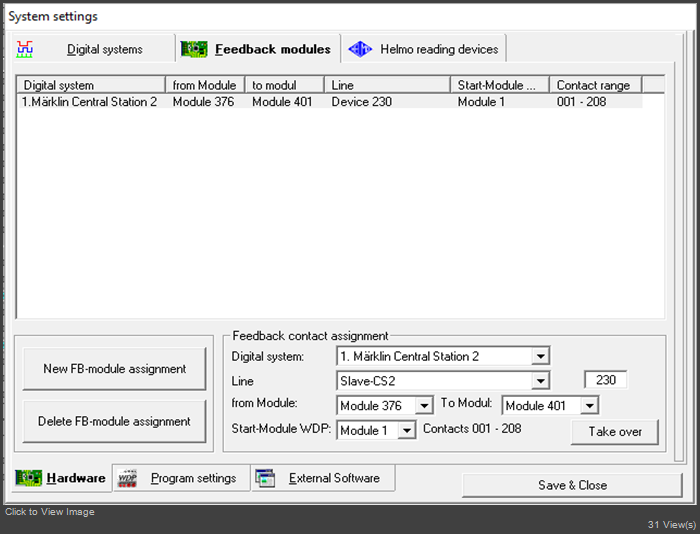Click the 31 View(s) counter text
Screen dimensions: 700x534
click(x=671, y=525)
